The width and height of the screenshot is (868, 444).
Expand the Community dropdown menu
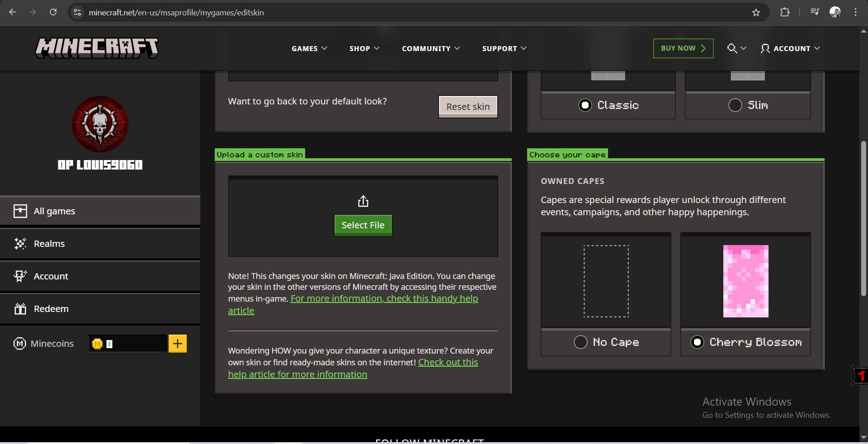pyautogui.click(x=430, y=48)
